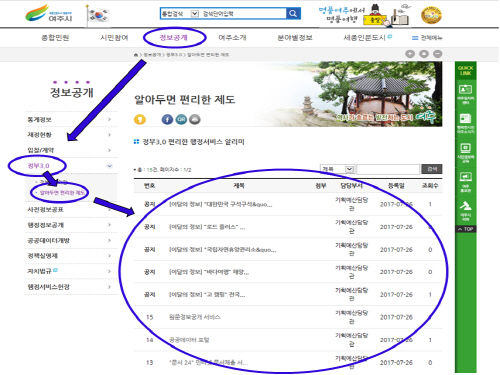Open the QR code icon
This screenshot has width=500, height=375.
pyautogui.click(x=181, y=119)
